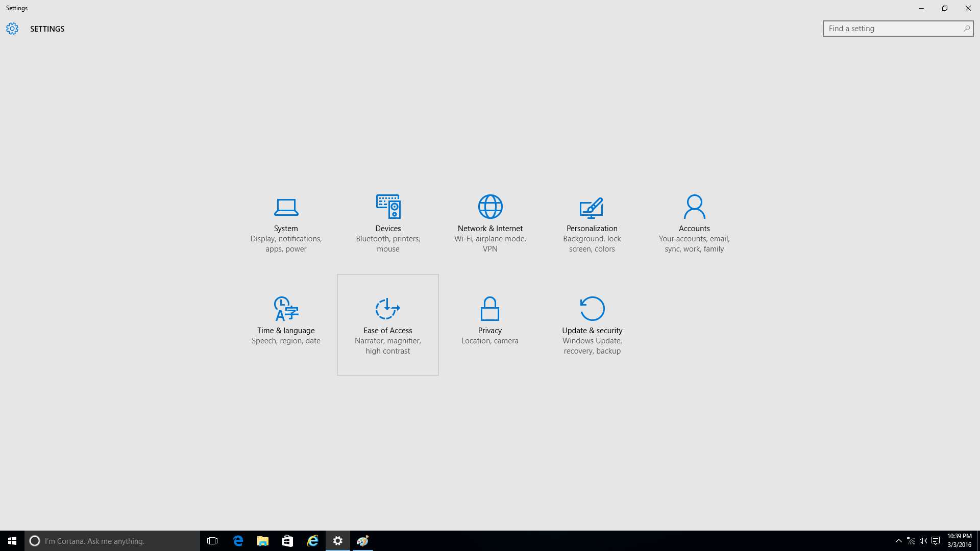Click the Personalization label
Viewport: 980px width, 551px height.
tap(592, 229)
